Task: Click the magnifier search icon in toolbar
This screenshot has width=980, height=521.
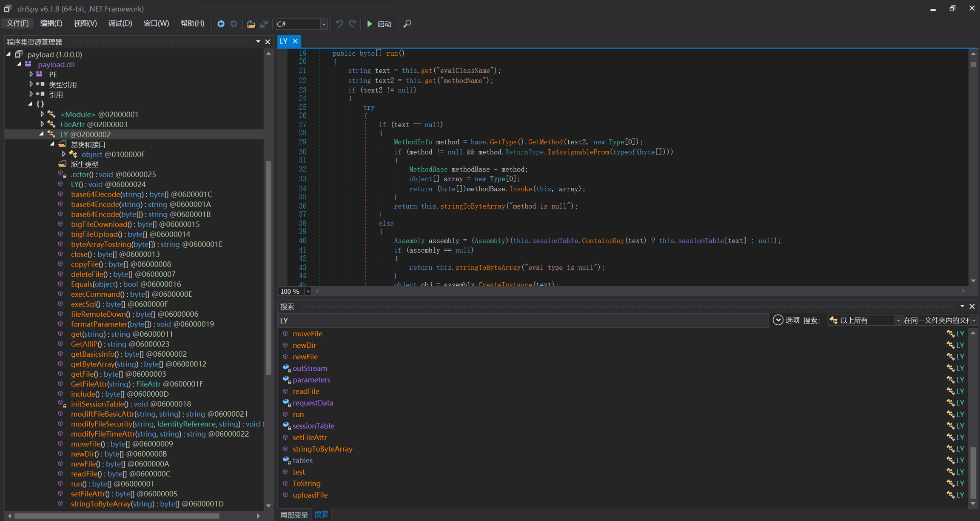Action: click(407, 24)
